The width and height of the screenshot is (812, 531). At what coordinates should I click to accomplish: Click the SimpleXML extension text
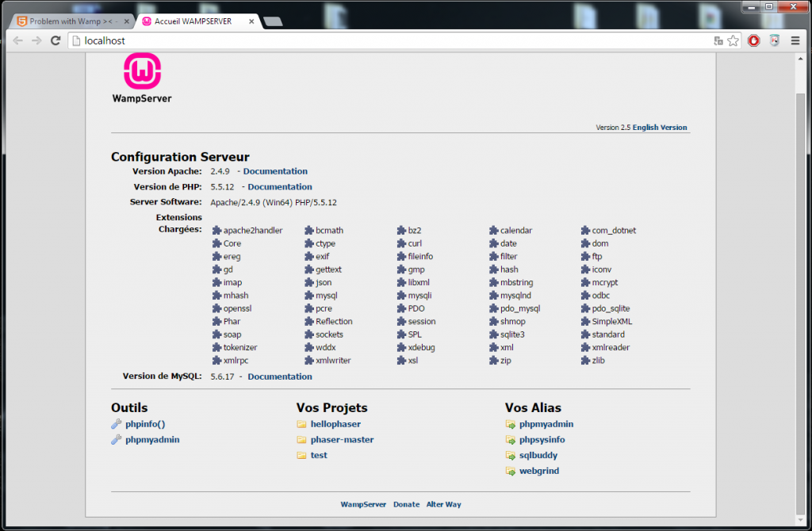(x=612, y=322)
